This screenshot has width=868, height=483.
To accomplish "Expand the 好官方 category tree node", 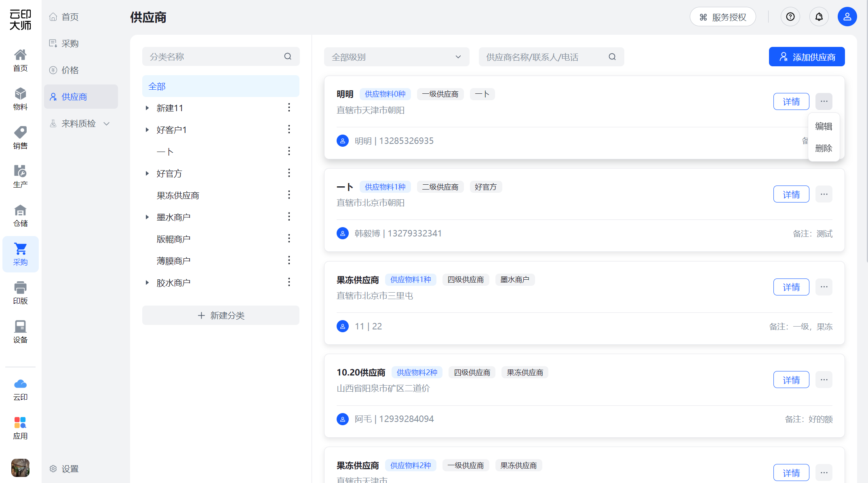I will tap(147, 173).
